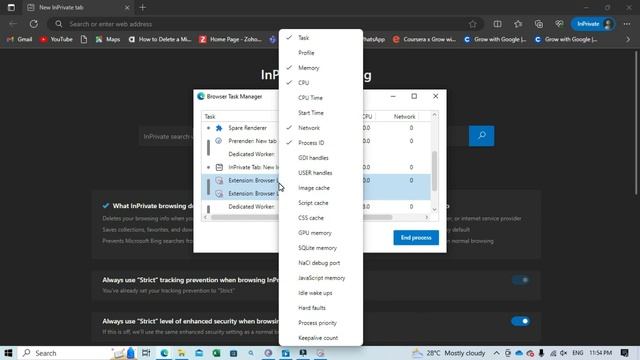640x360 pixels.
Task: Open a new tab with plus
Action: (142, 7)
